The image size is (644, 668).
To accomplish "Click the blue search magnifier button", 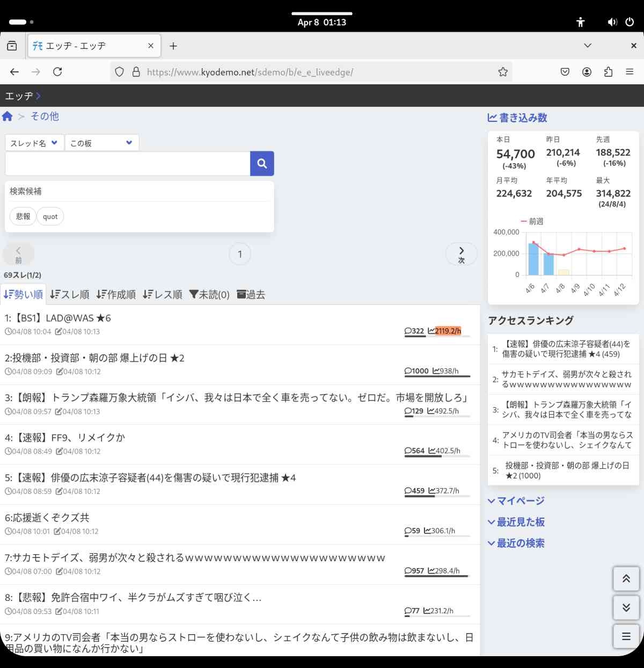I will (262, 164).
